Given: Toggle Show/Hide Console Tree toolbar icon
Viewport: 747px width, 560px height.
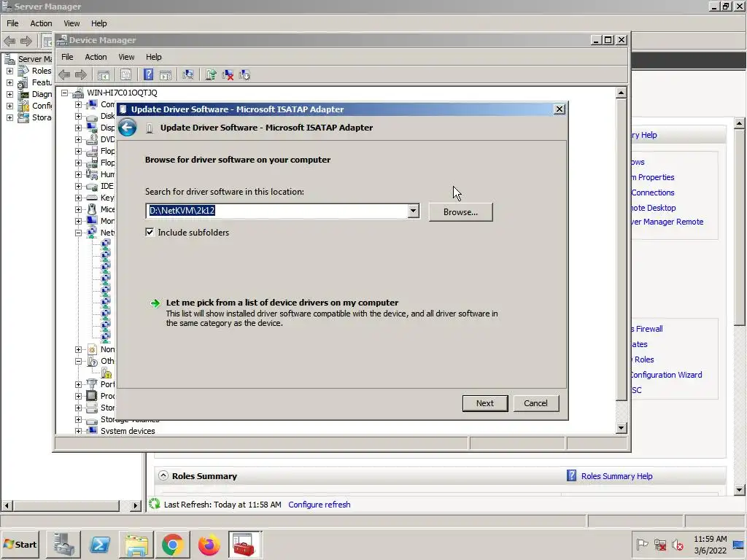Looking at the screenshot, I should pyautogui.click(x=104, y=75).
